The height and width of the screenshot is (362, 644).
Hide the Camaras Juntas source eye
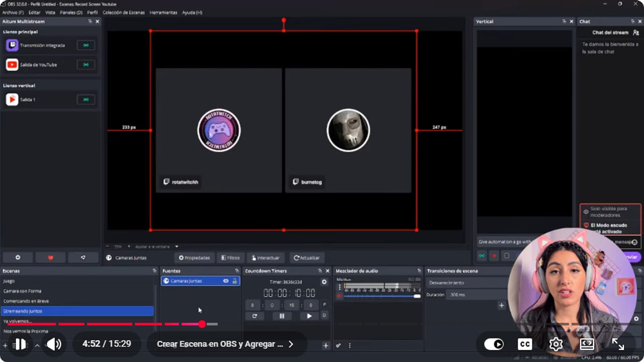pyautogui.click(x=226, y=281)
